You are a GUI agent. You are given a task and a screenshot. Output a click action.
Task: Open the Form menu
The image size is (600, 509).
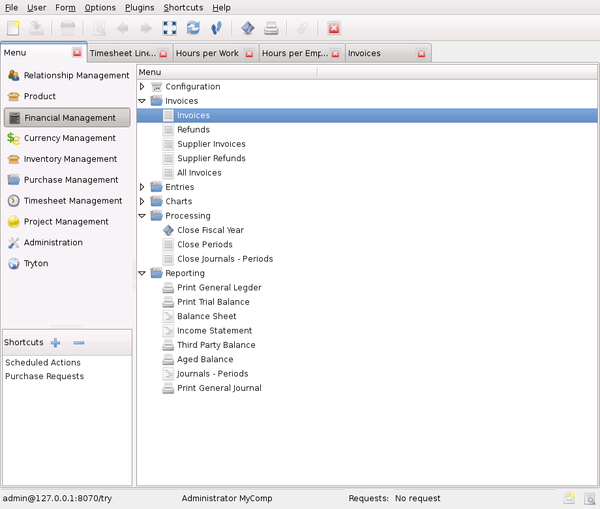point(65,8)
